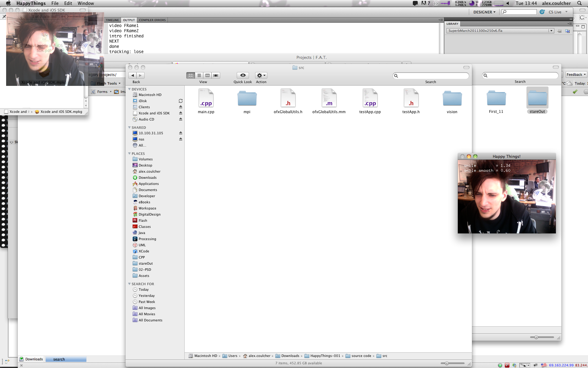Select stareOut folder icon in rear Finder window

(x=537, y=98)
